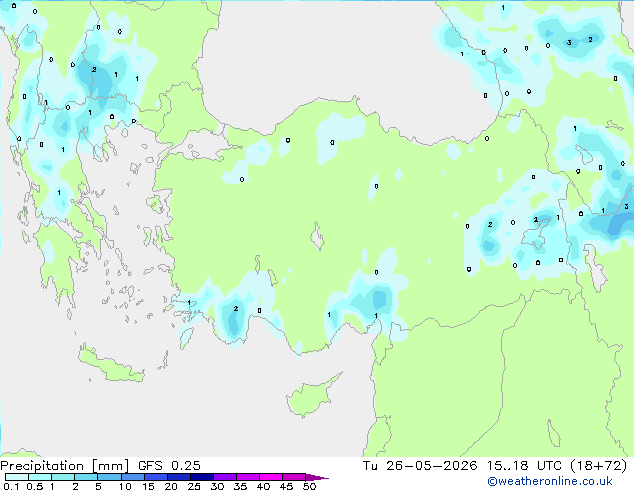The height and width of the screenshot is (490, 634).
Task: Click the 40–45 mm magenta legend swatch
Action: (271, 477)
